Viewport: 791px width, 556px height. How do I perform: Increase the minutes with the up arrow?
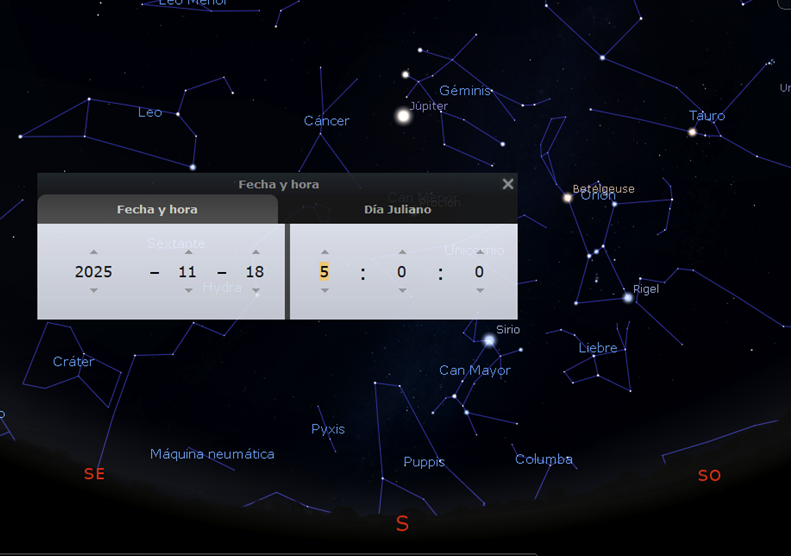[x=402, y=253]
